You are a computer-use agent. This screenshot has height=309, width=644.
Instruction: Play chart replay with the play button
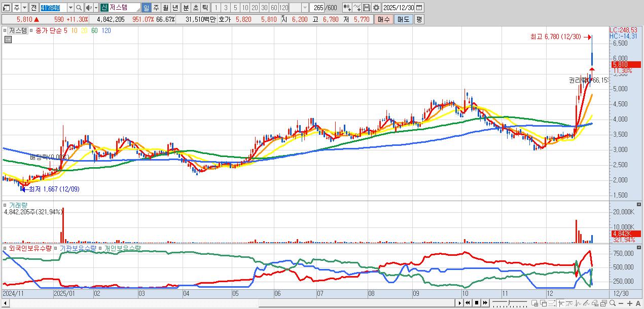[460, 303]
